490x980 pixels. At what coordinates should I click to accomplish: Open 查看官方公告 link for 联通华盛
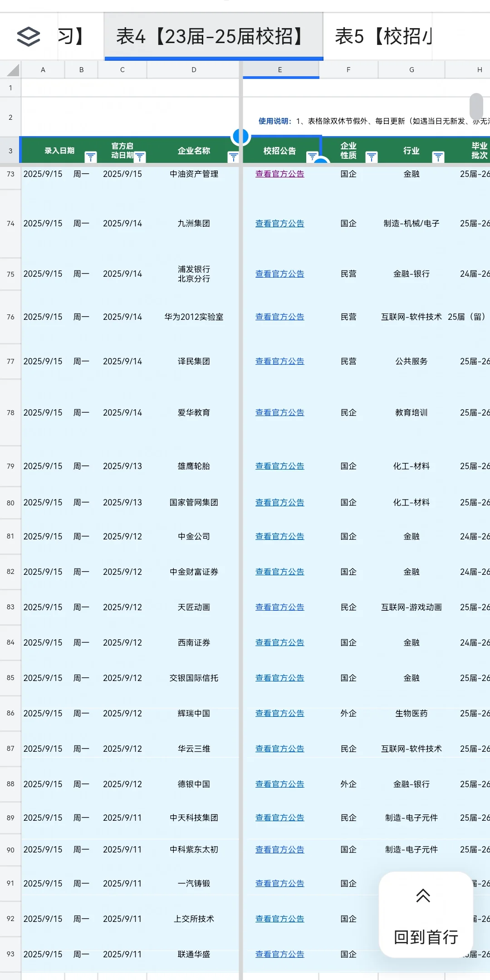point(280,954)
